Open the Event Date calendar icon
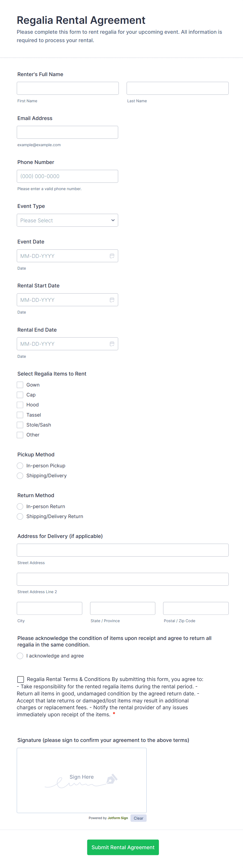 tap(112, 256)
